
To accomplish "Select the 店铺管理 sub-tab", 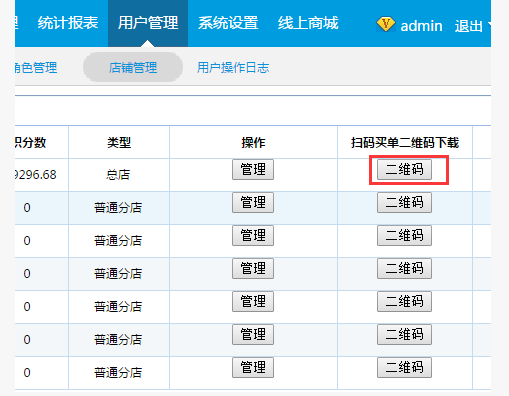I will tap(133, 67).
